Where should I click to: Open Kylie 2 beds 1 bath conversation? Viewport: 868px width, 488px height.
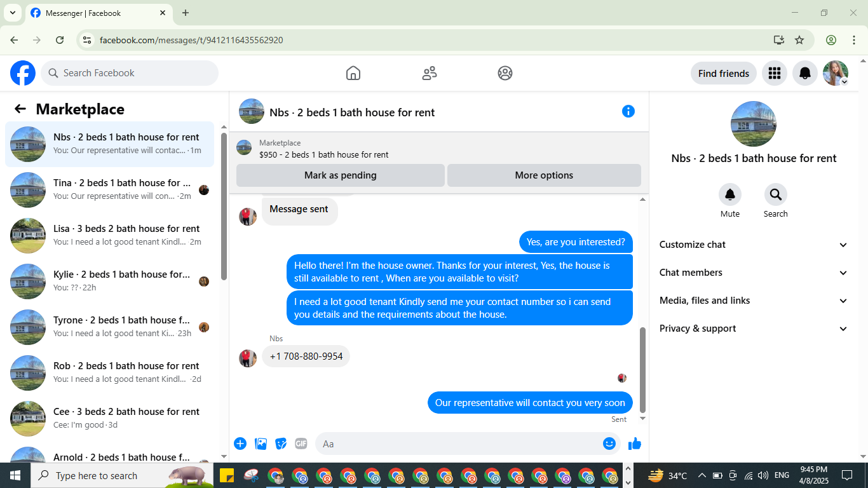110,281
